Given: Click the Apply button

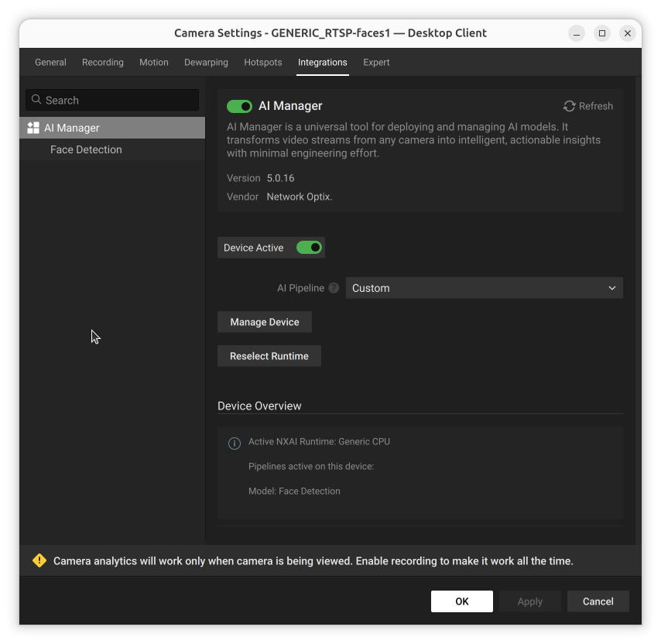Looking at the screenshot, I should coord(530,601).
